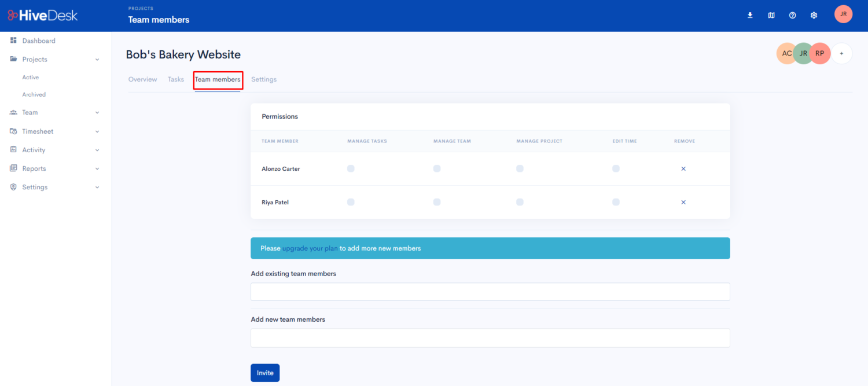
Task: Click the Add new team members input field
Action: (x=490, y=337)
